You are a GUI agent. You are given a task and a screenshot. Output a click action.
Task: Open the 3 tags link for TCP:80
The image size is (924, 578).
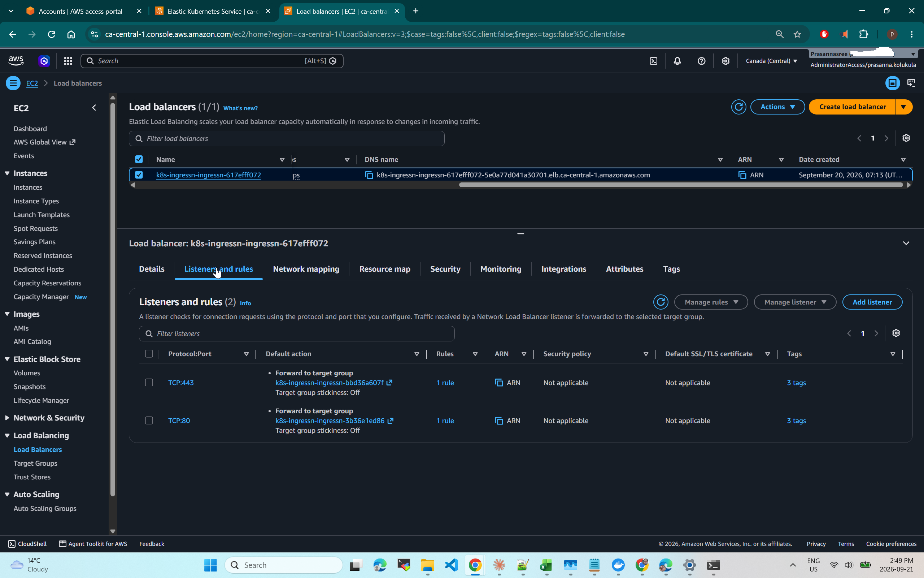coord(796,420)
